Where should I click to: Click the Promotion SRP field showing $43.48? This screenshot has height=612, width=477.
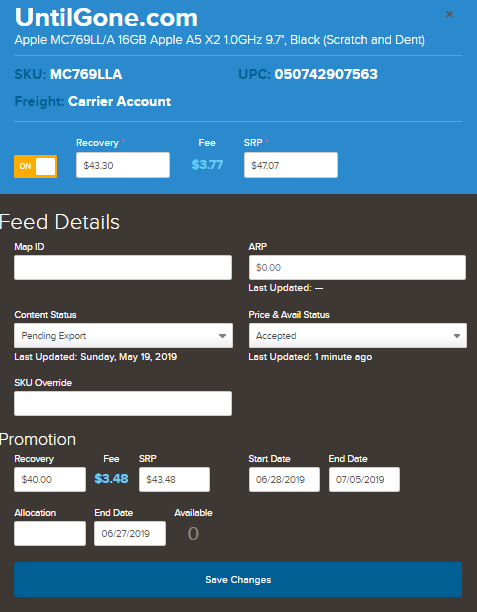[174, 479]
